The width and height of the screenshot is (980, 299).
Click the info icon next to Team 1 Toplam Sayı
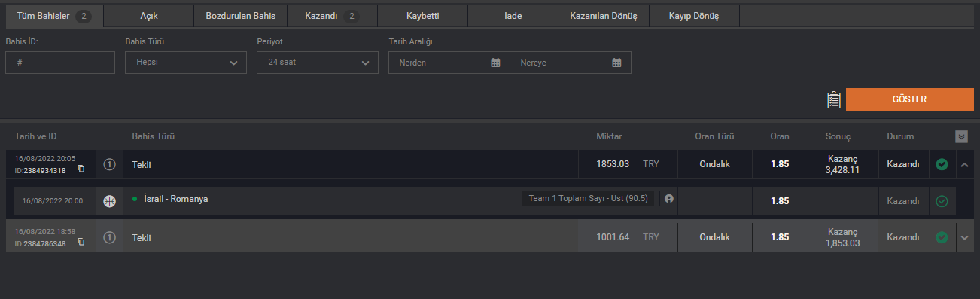[x=668, y=199]
